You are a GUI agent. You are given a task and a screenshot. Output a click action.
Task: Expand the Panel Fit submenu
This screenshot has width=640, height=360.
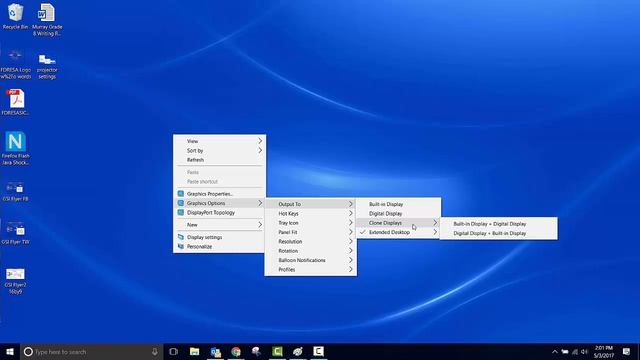point(311,232)
